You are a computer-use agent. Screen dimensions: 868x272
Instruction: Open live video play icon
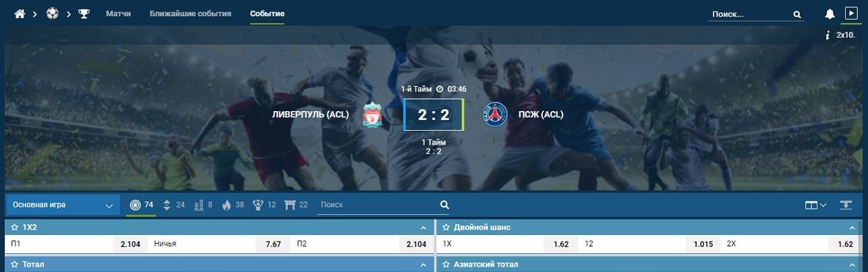click(x=851, y=13)
